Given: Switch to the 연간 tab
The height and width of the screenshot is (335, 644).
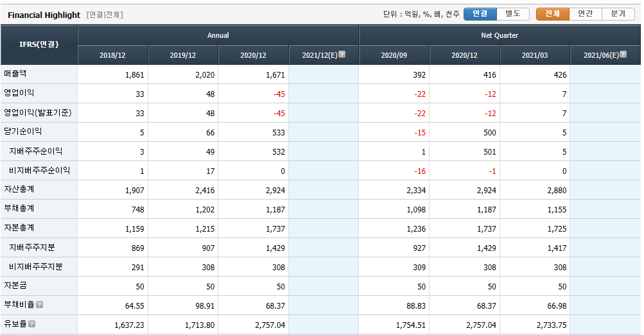Looking at the screenshot, I should point(586,14).
